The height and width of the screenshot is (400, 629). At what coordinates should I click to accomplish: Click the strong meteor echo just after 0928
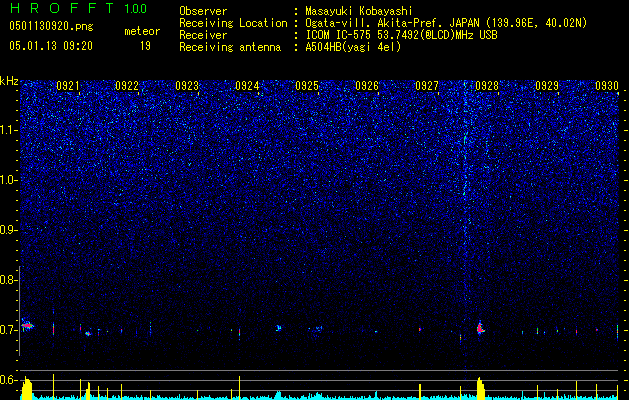[481, 328]
